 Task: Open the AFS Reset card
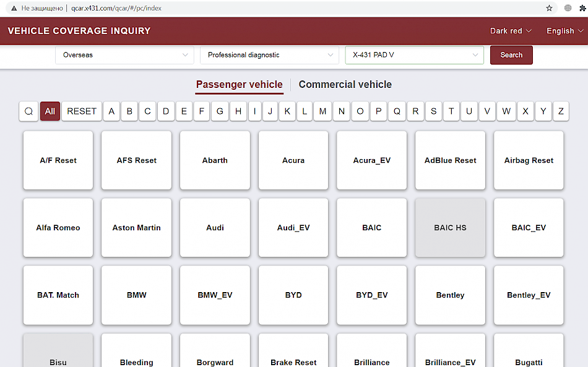click(x=137, y=160)
